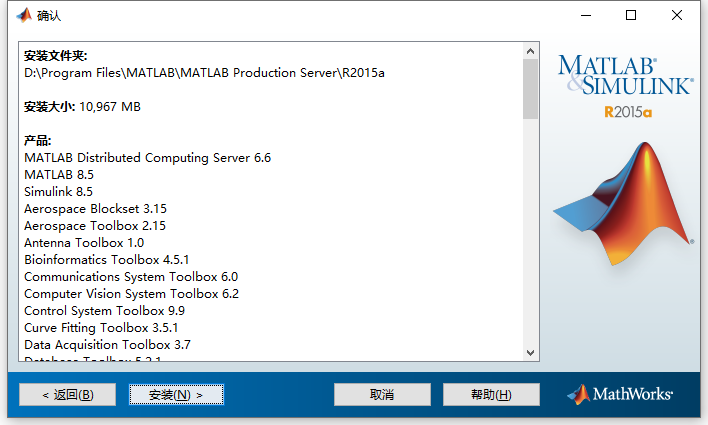Maximize the 确认 window
708x425 pixels.
631,15
